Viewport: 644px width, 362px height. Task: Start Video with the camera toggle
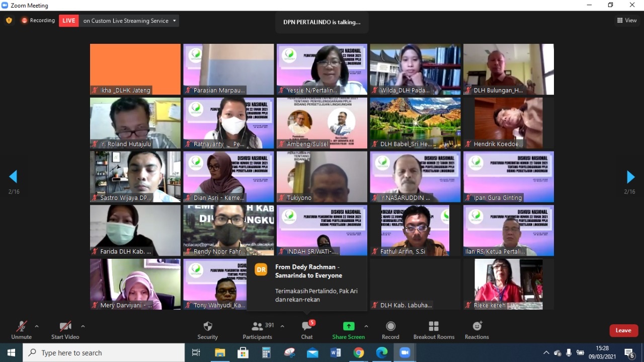tap(65, 326)
